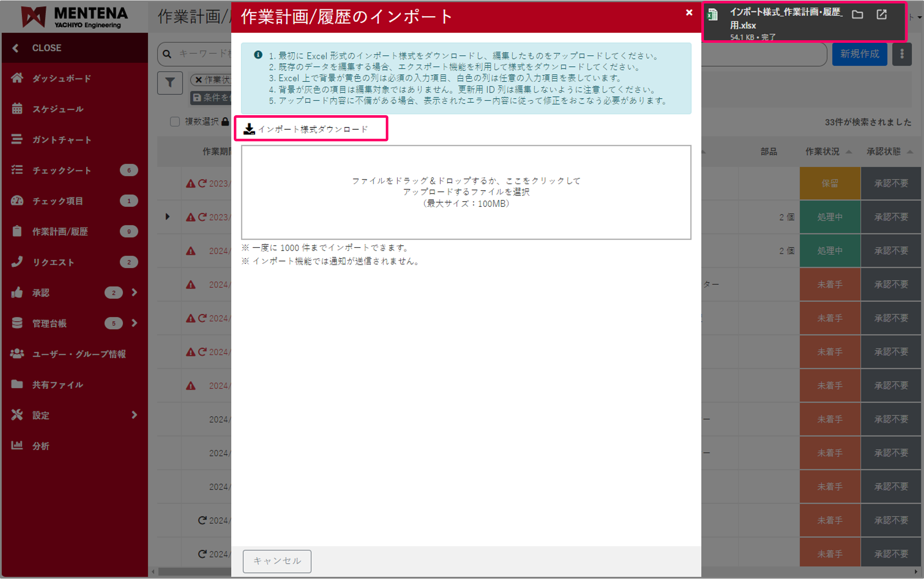This screenshot has height=579, width=924.
Task: Expand the 2023 work plan table row
Action: 167,217
